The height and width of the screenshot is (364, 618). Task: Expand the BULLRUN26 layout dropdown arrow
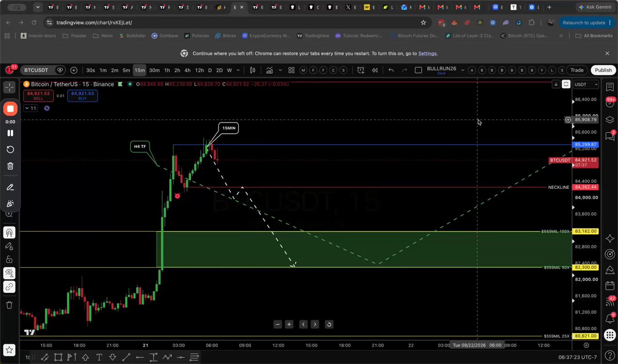(462, 70)
